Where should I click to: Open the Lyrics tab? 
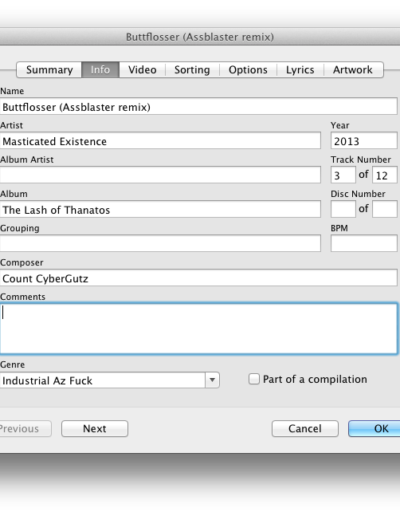click(300, 70)
